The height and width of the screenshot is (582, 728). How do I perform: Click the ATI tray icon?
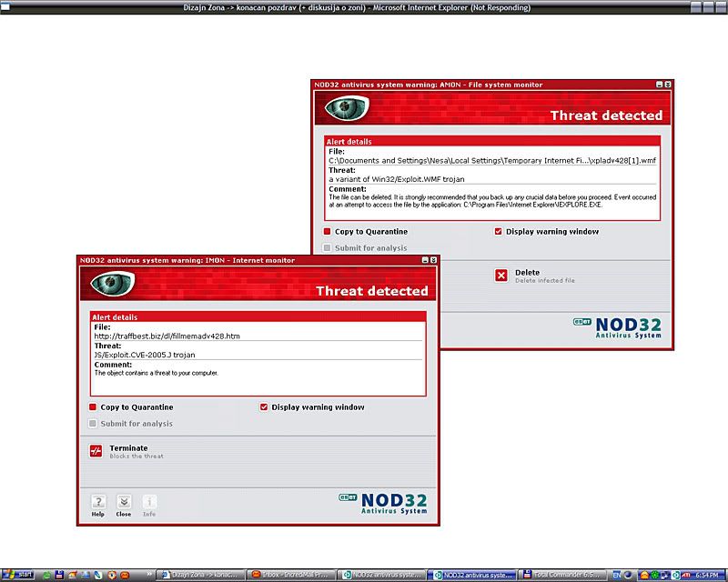coord(686,575)
